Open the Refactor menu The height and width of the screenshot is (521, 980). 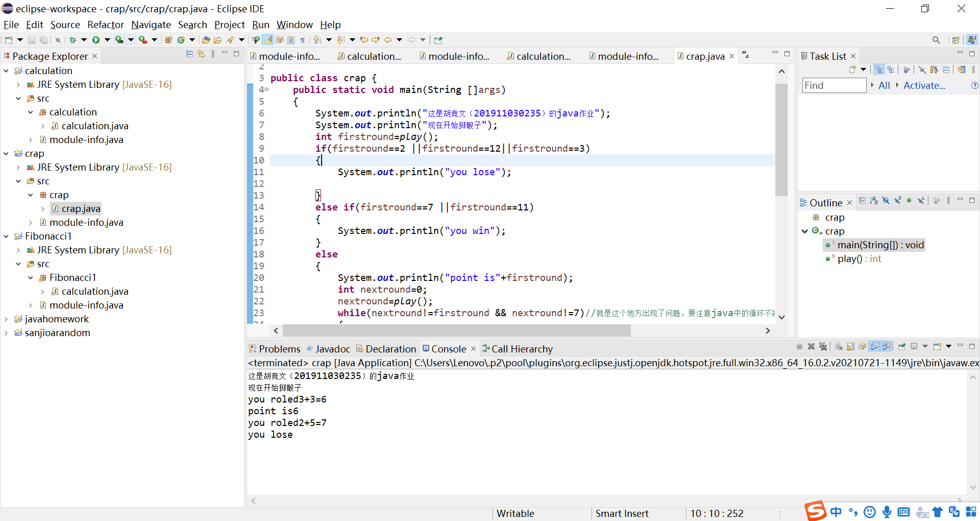point(106,25)
